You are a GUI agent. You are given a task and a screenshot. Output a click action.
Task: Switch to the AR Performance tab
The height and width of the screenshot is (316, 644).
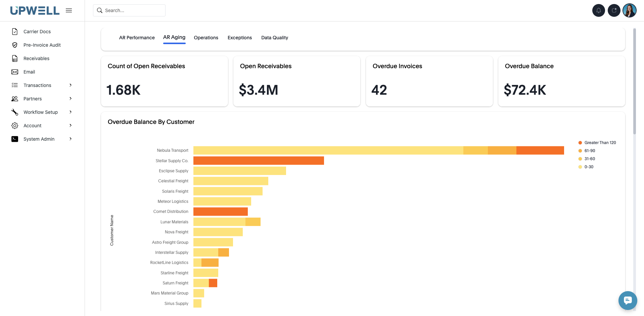[x=137, y=38]
